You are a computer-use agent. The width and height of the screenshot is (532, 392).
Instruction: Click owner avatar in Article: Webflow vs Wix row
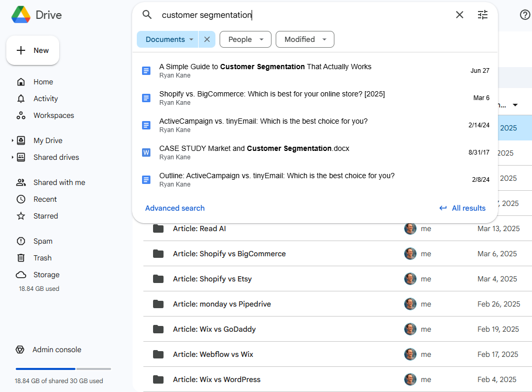410,354
